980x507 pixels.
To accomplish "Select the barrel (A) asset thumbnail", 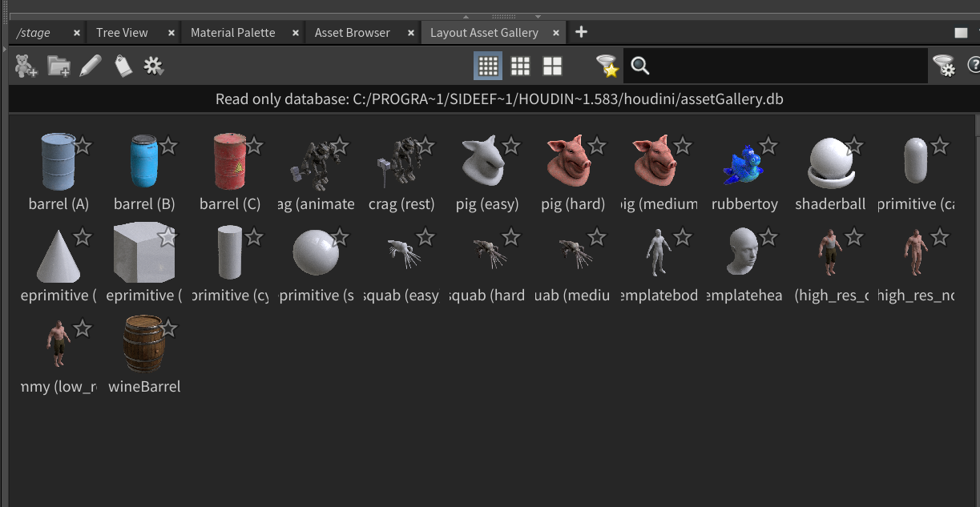I will 58,162.
